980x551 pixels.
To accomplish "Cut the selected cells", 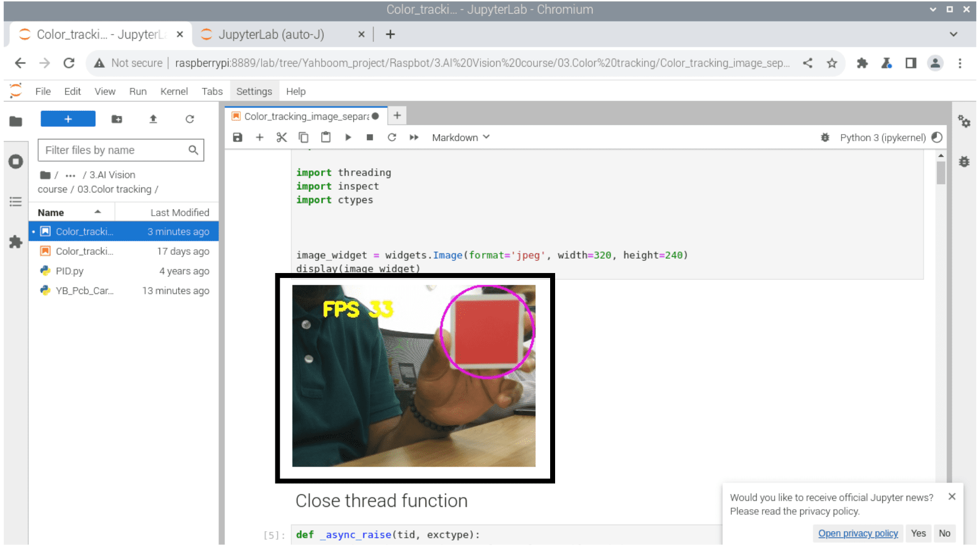I will coord(281,137).
